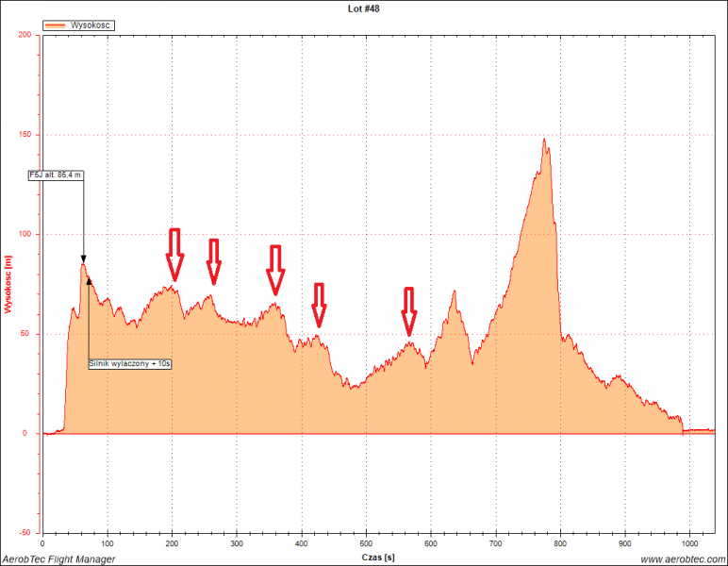
Task: Click the second red arrow near 260 s
Action: tap(214, 261)
